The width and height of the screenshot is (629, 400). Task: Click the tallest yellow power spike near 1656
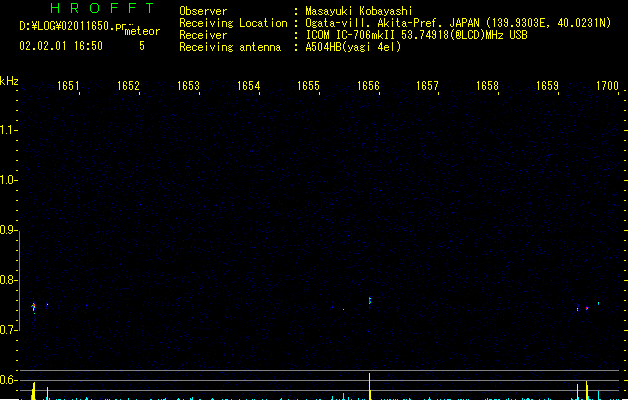[x=369, y=386]
